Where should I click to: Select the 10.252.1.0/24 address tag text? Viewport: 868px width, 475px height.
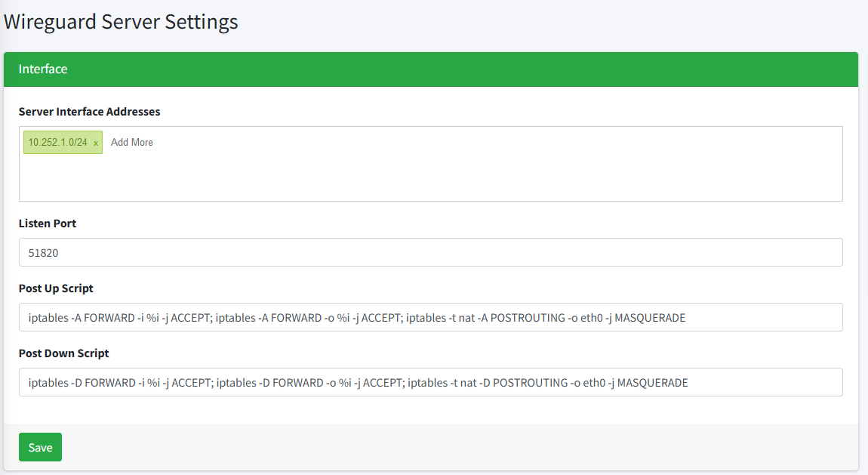coord(57,142)
